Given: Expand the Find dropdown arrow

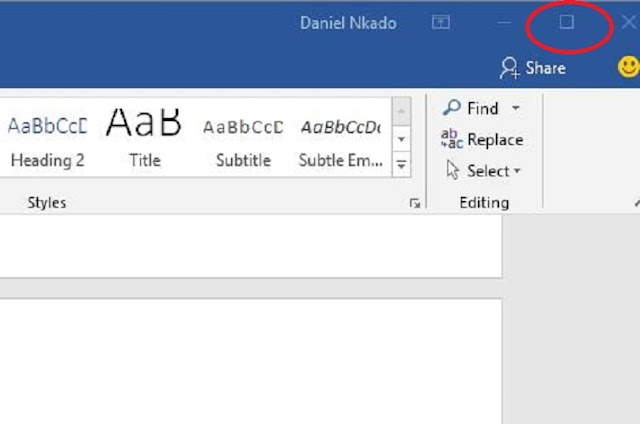Looking at the screenshot, I should coord(516,108).
